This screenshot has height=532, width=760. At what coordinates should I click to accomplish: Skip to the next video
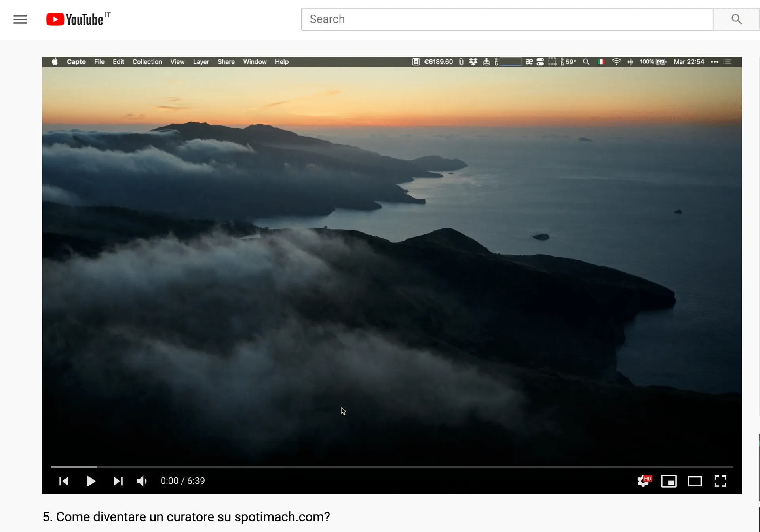(x=118, y=481)
